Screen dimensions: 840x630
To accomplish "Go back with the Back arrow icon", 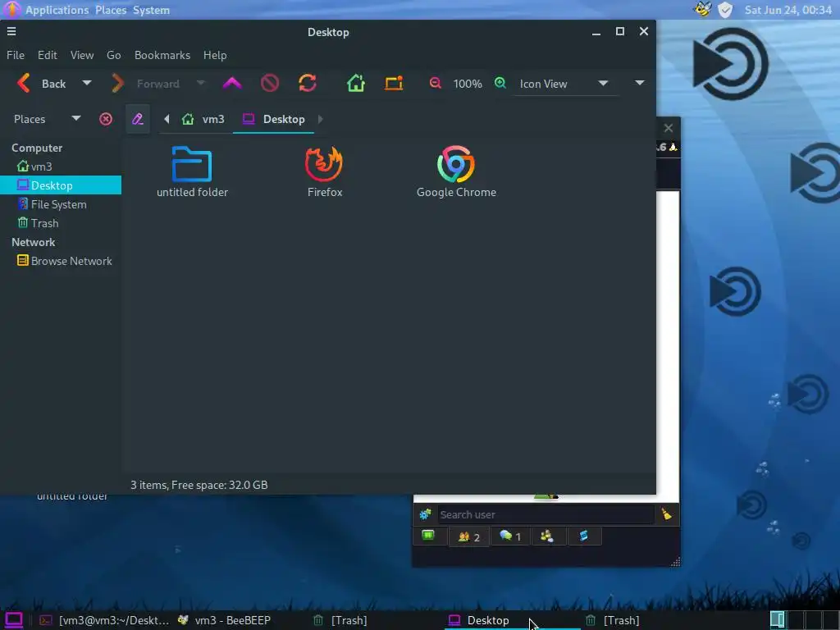I will 24,84.
